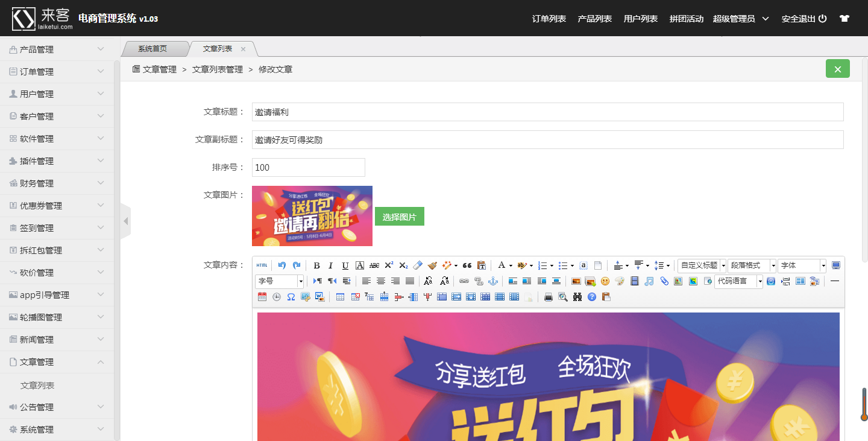868x441 pixels.
Task: Click the omega special character icon
Action: pos(291,297)
